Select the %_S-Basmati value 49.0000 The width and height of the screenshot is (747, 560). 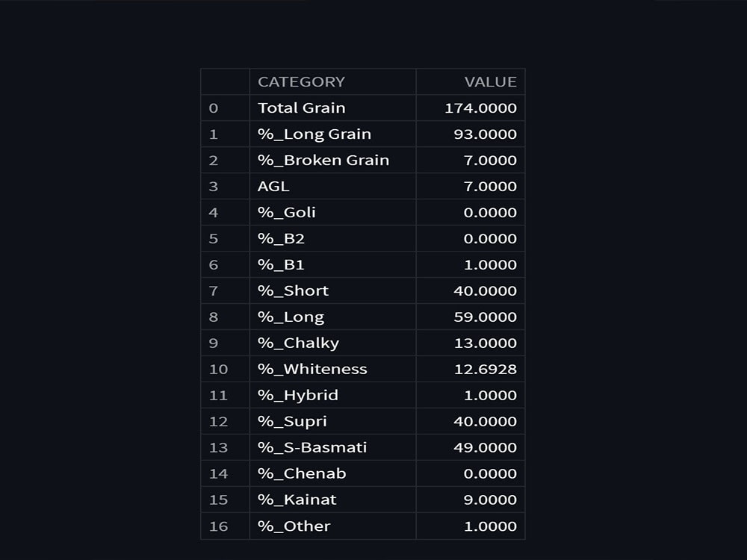click(485, 448)
